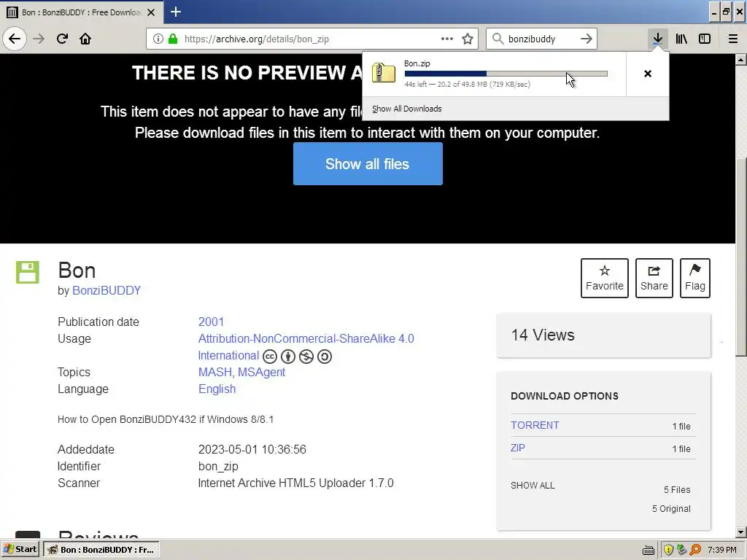Click the Show all files button
The height and width of the screenshot is (560, 747).
point(368,164)
